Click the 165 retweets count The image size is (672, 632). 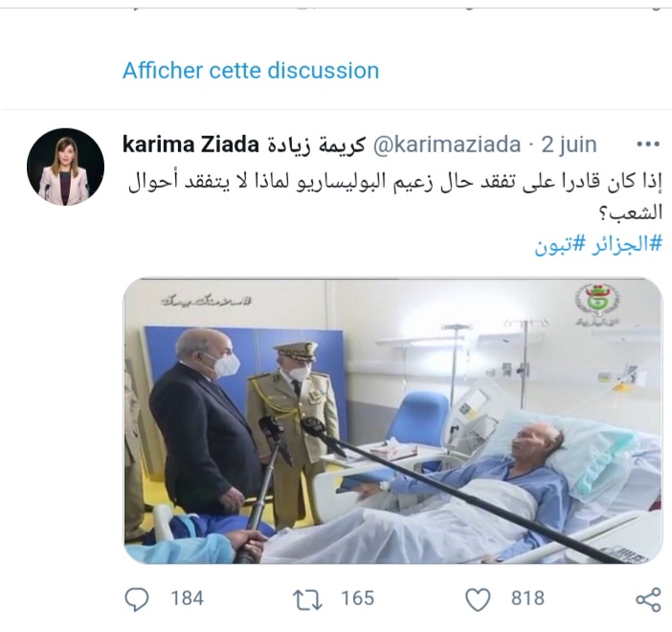pyautogui.click(x=357, y=598)
